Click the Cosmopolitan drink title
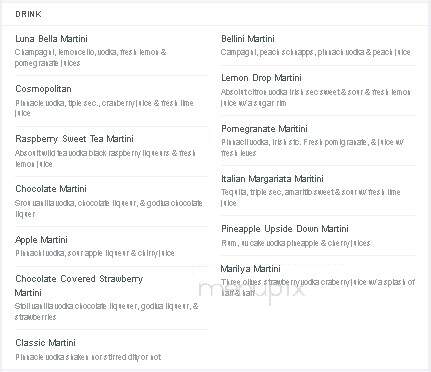Screen dimensions: 431x372 click(43, 89)
